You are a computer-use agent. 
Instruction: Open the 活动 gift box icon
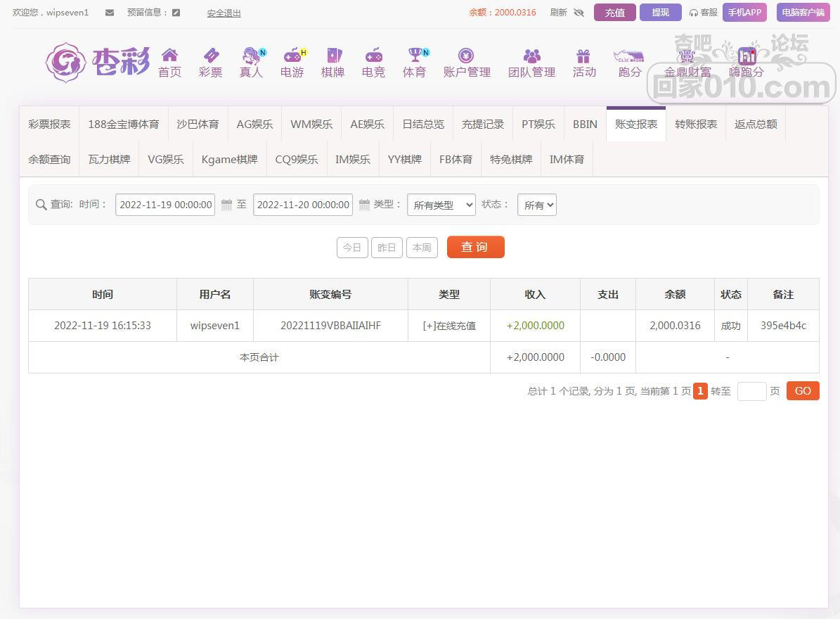[x=583, y=56]
